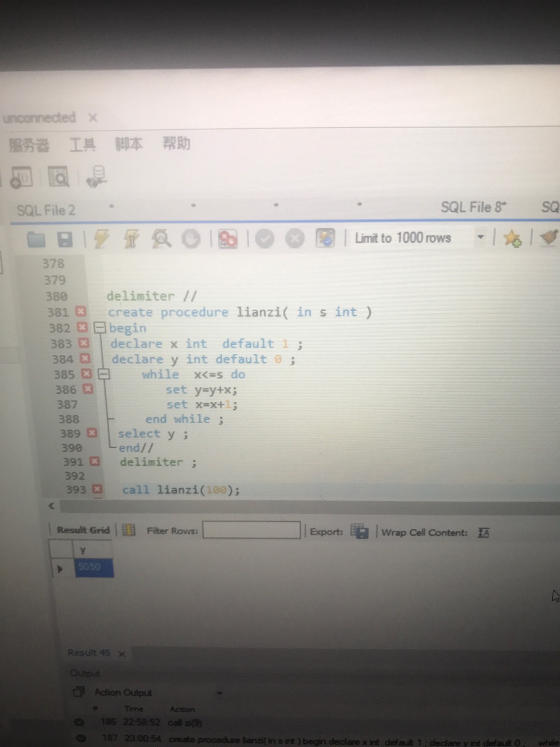Click error marker on line 383
The width and height of the screenshot is (560, 747).
pyautogui.click(x=83, y=343)
